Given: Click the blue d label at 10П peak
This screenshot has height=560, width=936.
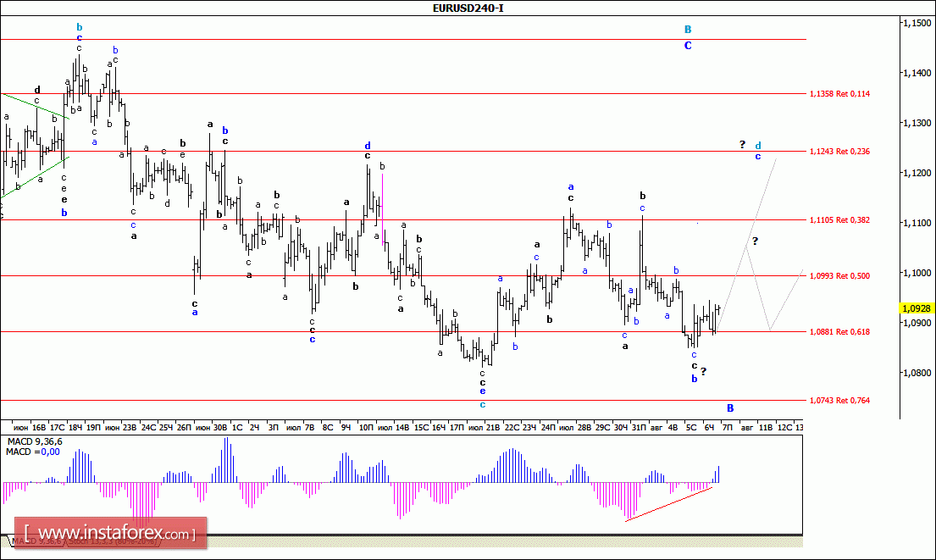Looking at the screenshot, I should coord(368,146).
